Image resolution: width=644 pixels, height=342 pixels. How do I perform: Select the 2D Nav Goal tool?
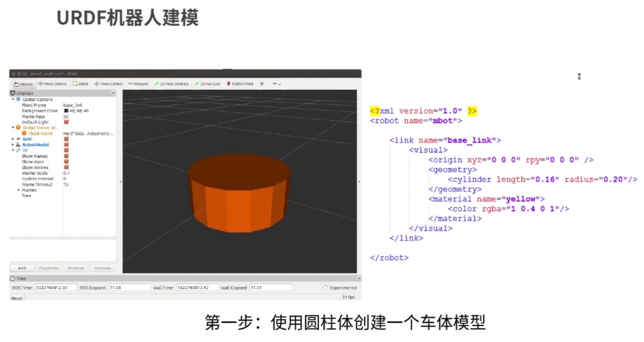coord(207,84)
